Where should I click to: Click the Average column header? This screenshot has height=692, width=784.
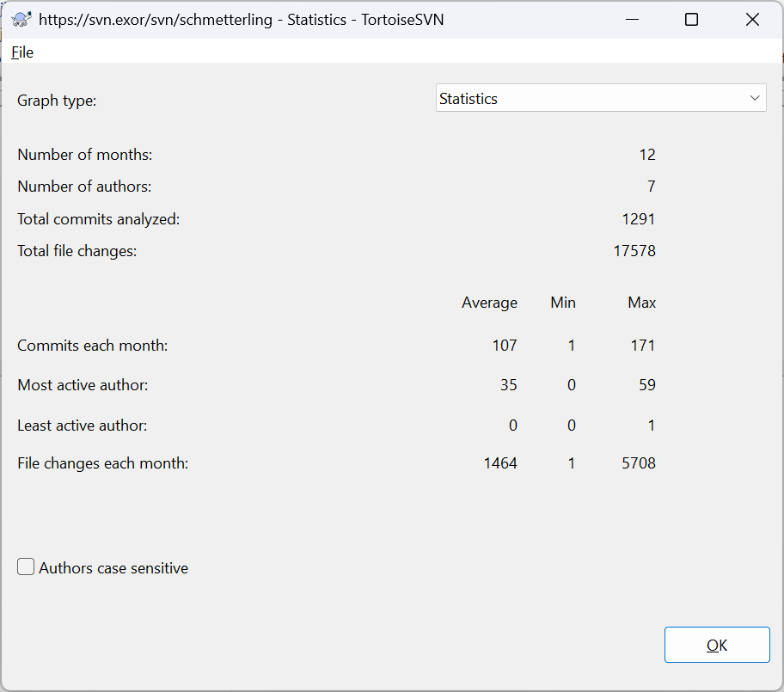pyautogui.click(x=489, y=303)
